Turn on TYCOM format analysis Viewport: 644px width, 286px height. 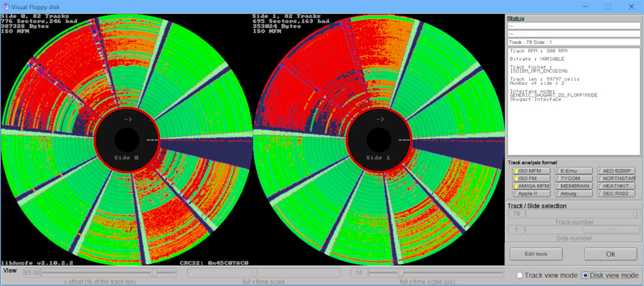point(573,179)
